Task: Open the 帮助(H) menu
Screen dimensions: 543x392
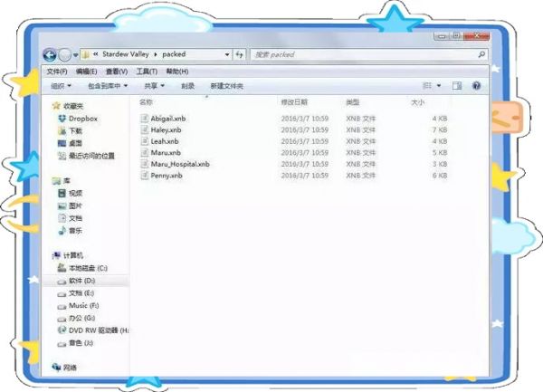Action: point(177,72)
